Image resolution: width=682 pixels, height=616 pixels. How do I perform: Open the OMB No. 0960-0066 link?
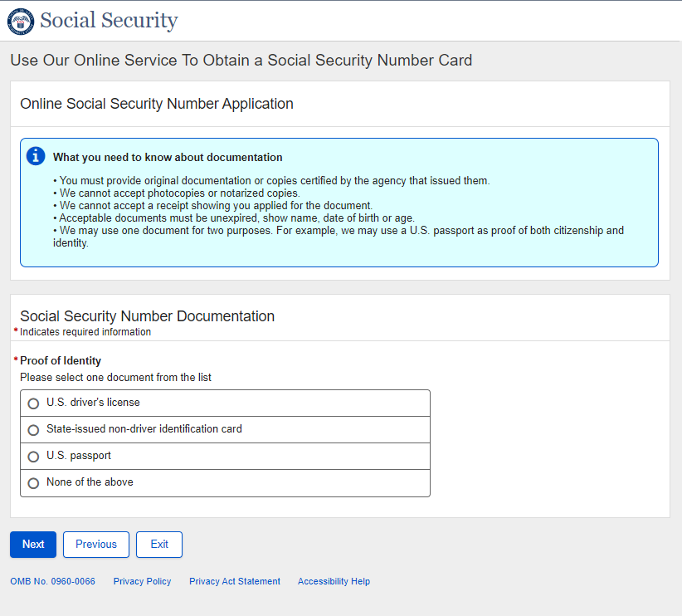click(x=52, y=582)
